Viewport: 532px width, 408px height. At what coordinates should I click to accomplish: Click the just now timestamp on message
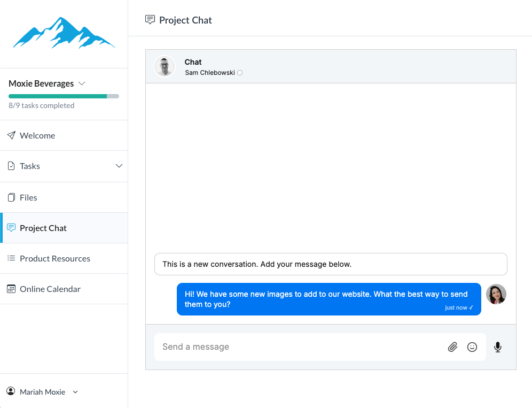coord(456,307)
